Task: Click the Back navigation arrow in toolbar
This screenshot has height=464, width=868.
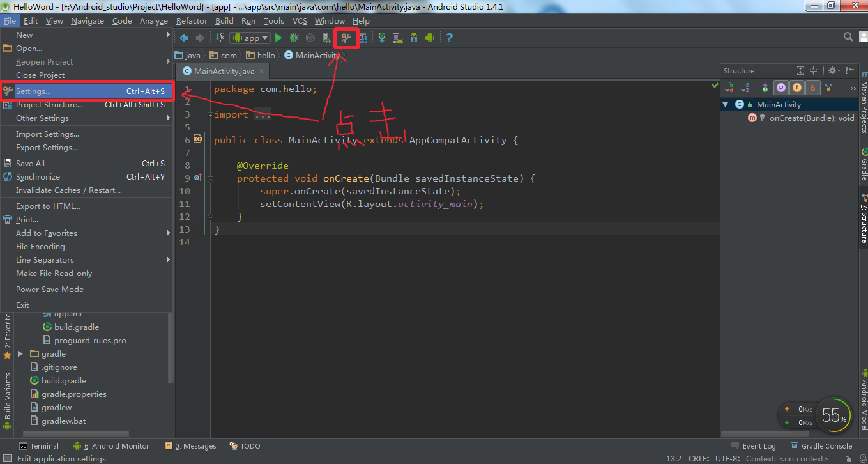Action: (x=184, y=38)
